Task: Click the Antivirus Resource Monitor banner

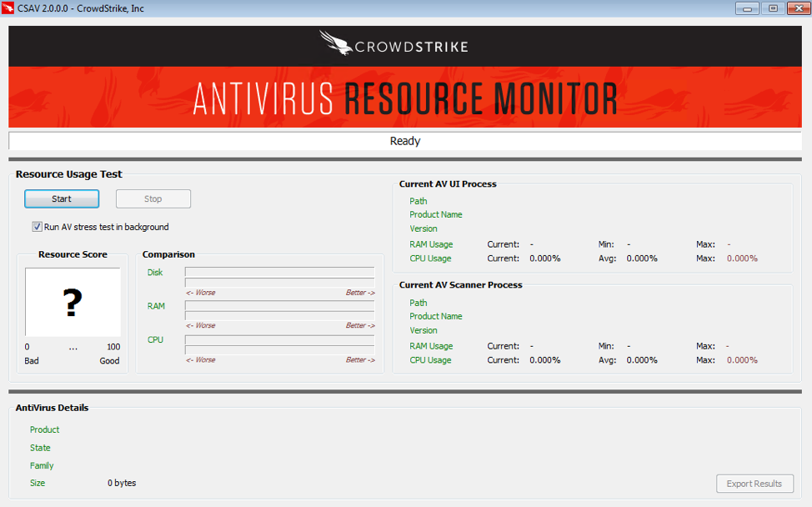Action: [x=405, y=98]
